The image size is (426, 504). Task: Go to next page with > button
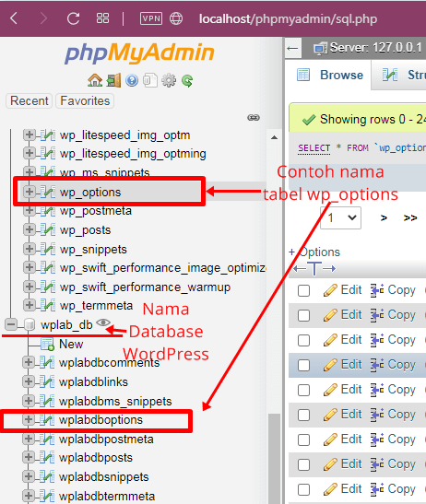(x=384, y=218)
